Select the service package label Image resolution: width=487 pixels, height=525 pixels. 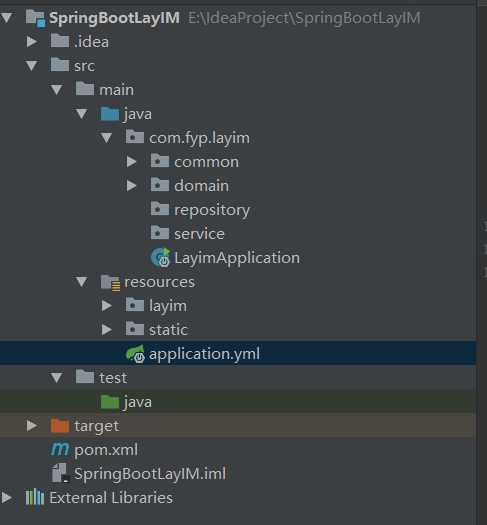point(199,234)
